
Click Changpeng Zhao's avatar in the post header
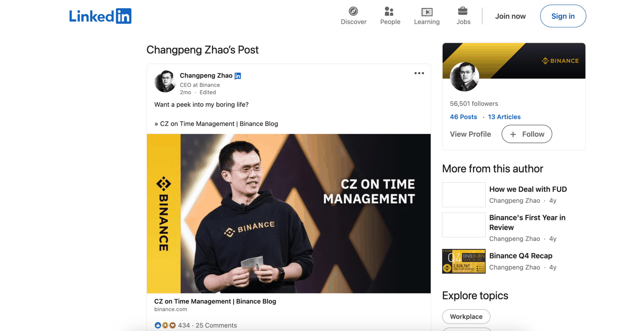click(165, 81)
